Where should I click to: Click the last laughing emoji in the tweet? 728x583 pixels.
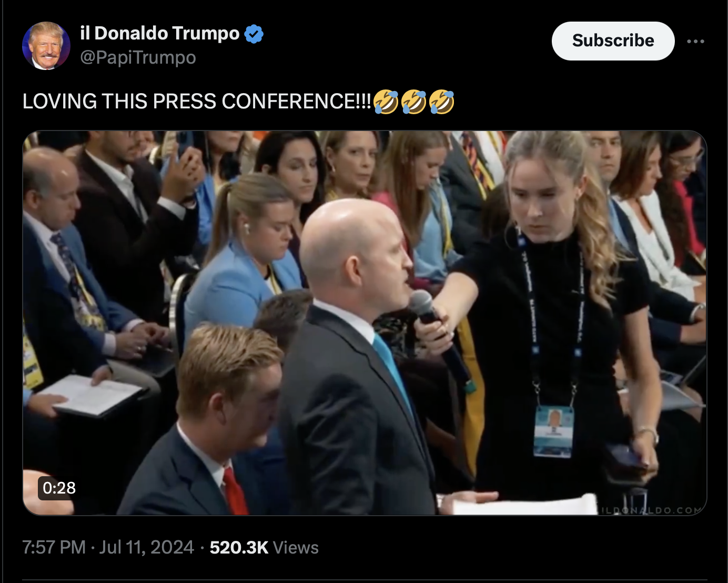[441, 102]
